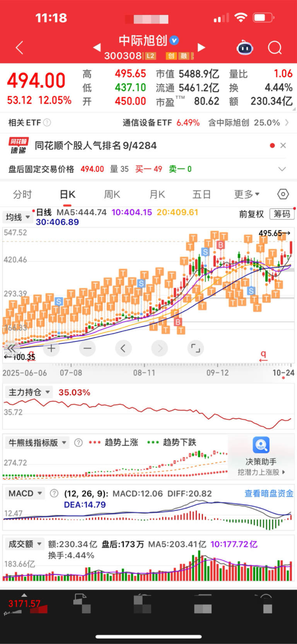The height and width of the screenshot is (644, 297).
Task: Open the 均线 indicator dropdown
Action: click(17, 217)
